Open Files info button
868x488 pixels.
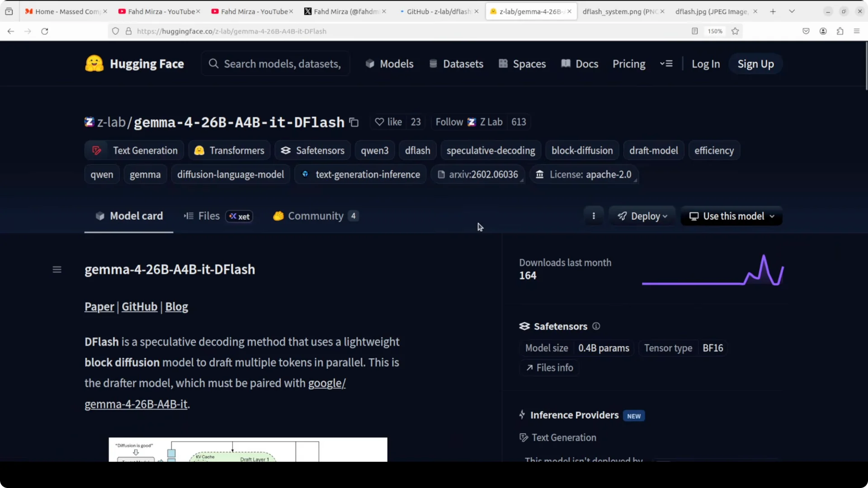(549, 368)
